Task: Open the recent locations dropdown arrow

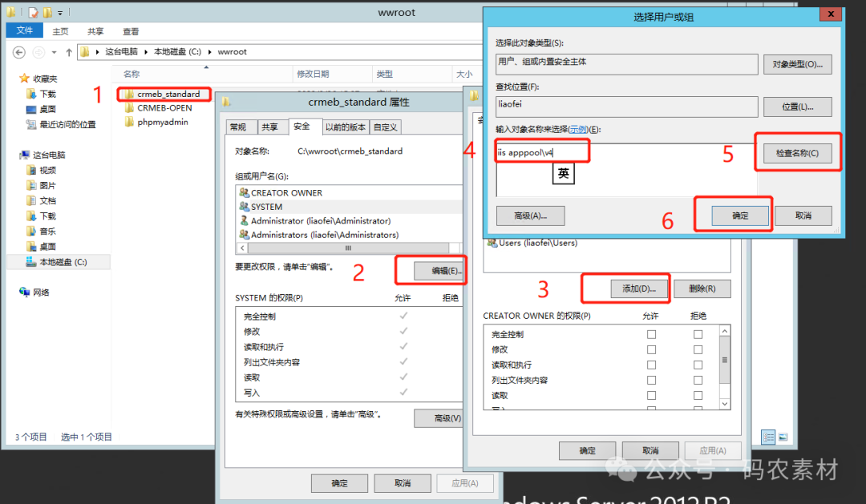Action: coord(55,52)
